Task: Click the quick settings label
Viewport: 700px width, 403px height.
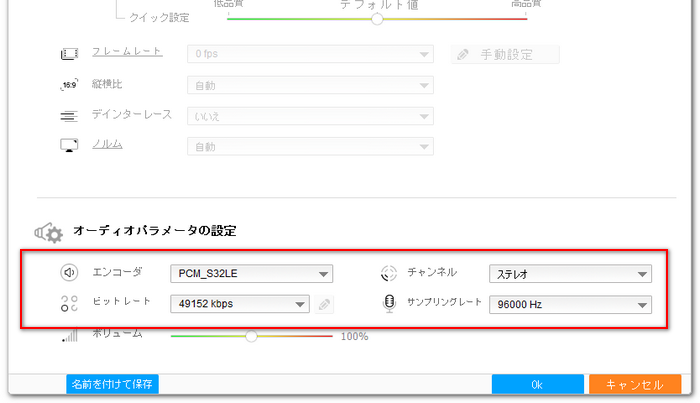Action: coord(159,17)
